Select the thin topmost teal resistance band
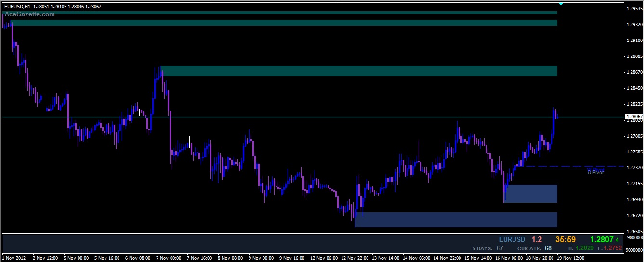 point(280,13)
